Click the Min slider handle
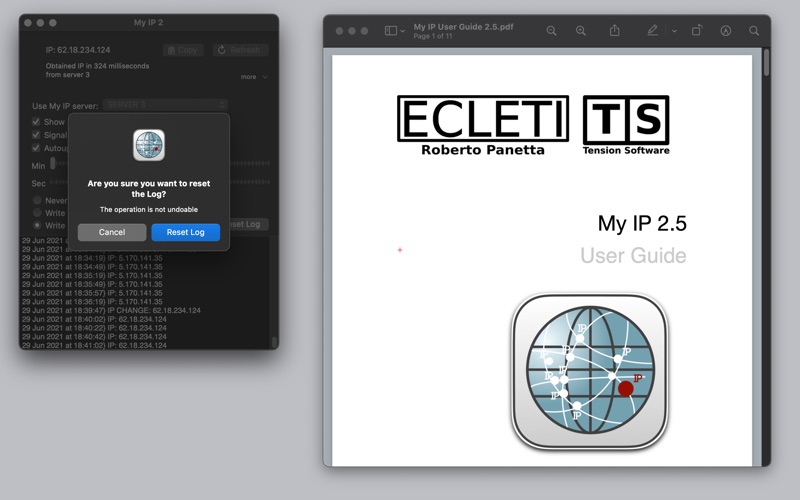Image resolution: width=800 pixels, height=500 pixels. pyautogui.click(x=53, y=164)
